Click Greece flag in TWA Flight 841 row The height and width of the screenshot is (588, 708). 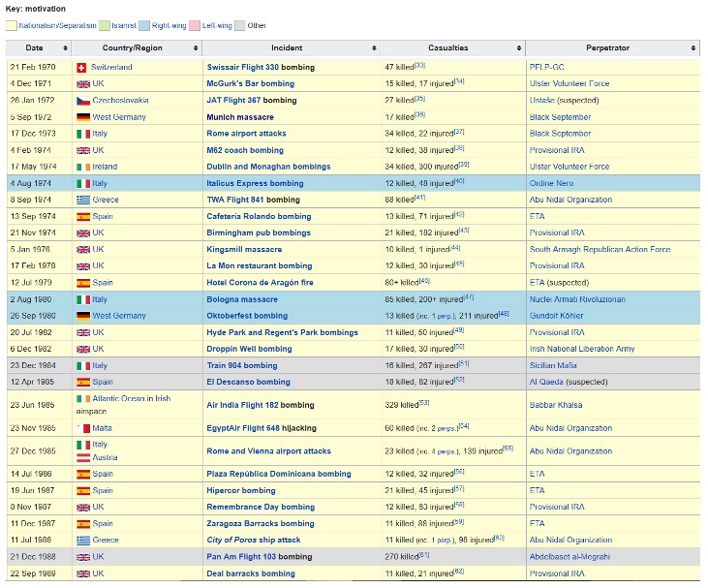click(83, 201)
